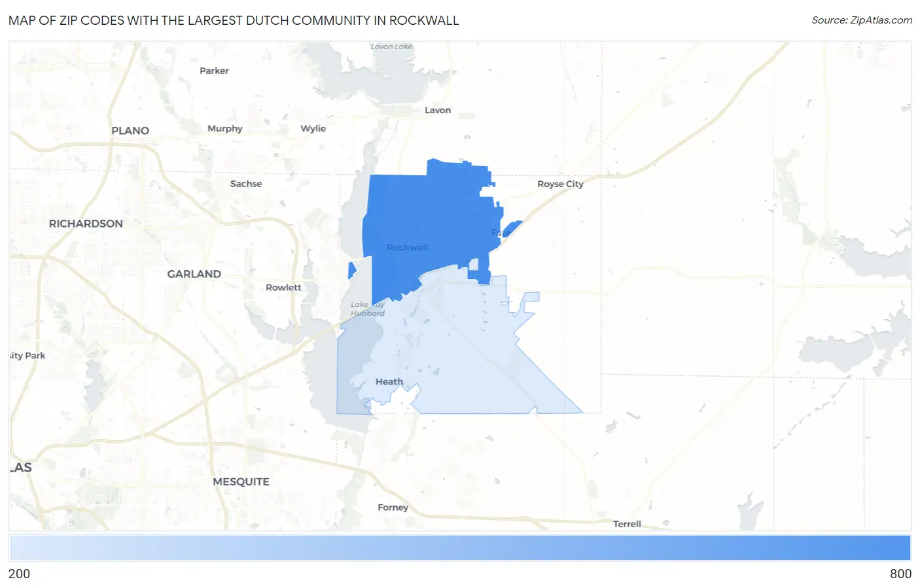This screenshot has width=920, height=588.
Task: Click the map title heading
Action: tap(234, 20)
